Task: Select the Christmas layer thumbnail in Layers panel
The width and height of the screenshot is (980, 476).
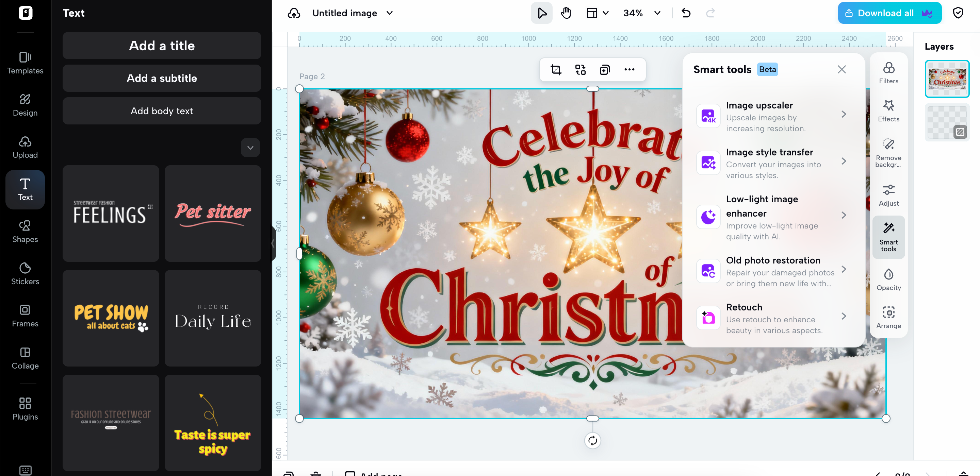Action: click(x=947, y=78)
